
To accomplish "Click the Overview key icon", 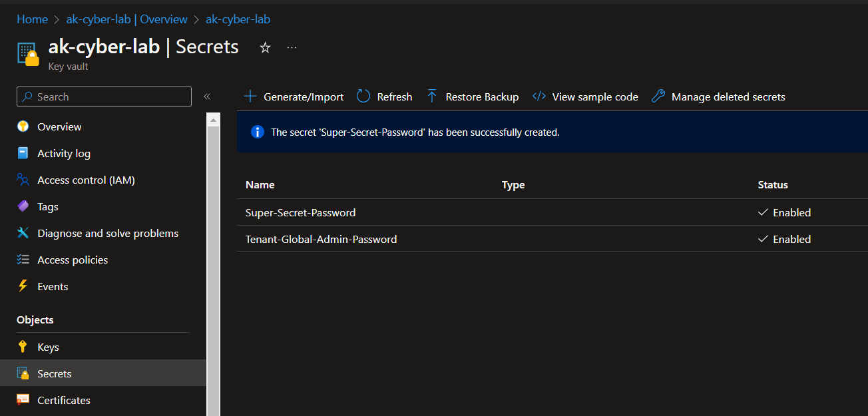I will coord(23,126).
